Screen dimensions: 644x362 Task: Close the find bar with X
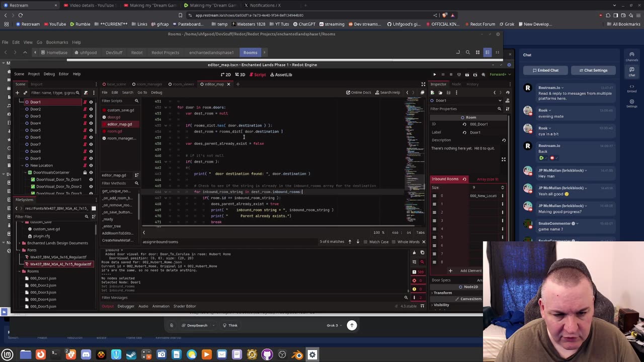point(423,242)
